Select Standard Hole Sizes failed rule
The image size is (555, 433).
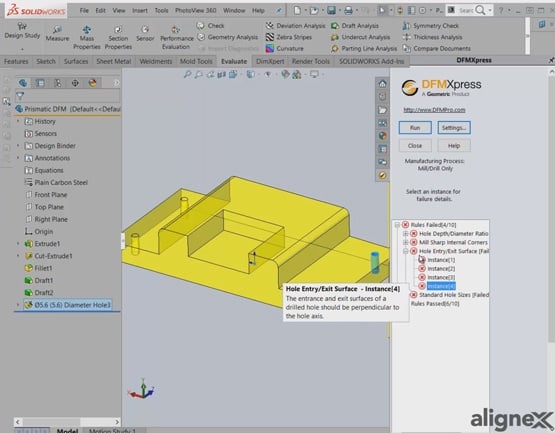(454, 295)
